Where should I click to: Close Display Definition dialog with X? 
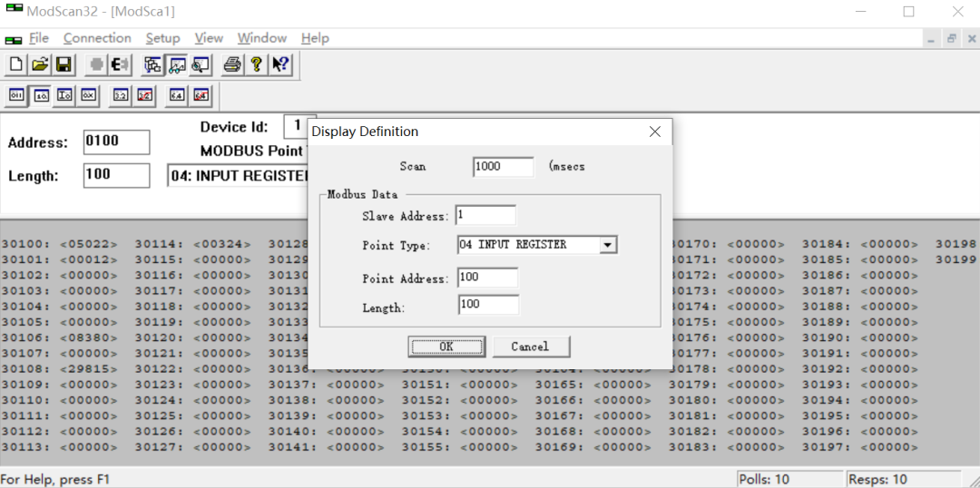pos(655,132)
